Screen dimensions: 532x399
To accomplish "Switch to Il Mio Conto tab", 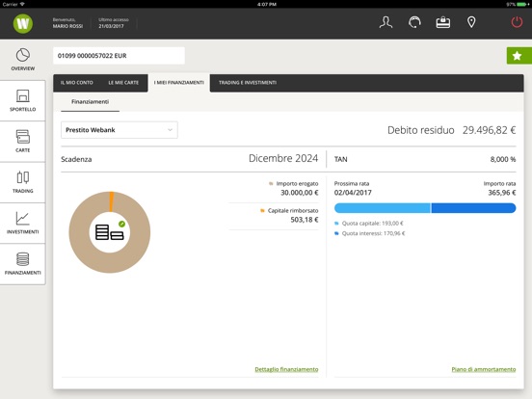I will pyautogui.click(x=77, y=83).
